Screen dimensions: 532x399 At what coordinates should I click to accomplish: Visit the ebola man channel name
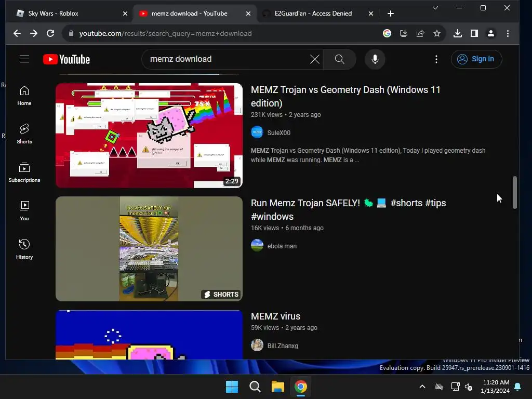point(282,246)
